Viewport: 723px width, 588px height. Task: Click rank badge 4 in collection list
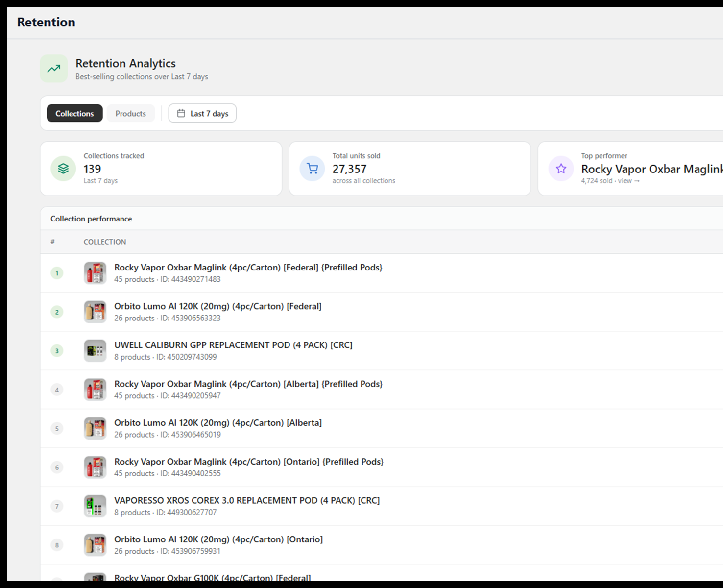click(57, 390)
